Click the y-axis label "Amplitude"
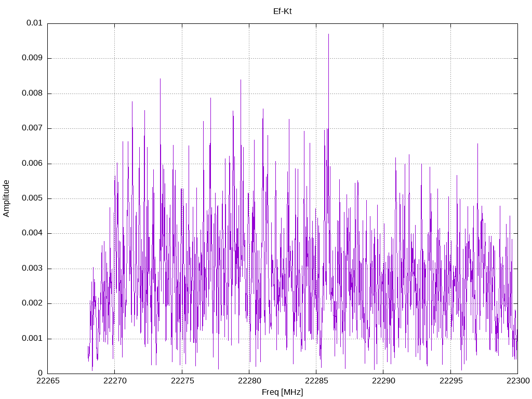The image size is (532, 399). tap(6, 198)
